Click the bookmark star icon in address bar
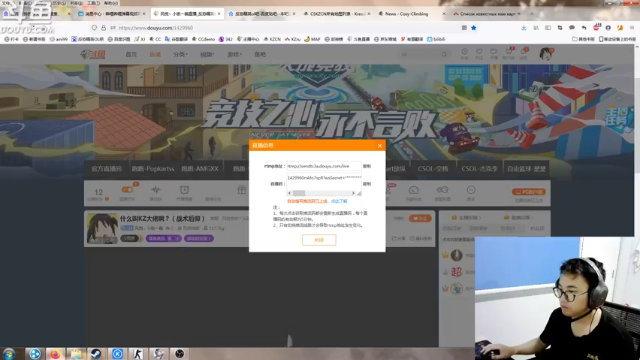The width and height of the screenshot is (640, 360). (473, 28)
